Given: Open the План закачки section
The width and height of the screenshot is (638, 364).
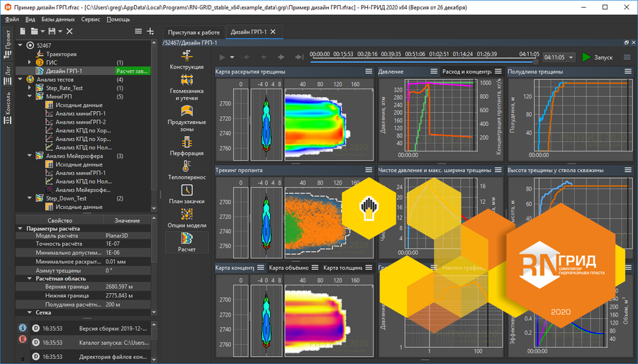Looking at the screenshot, I should point(186,194).
